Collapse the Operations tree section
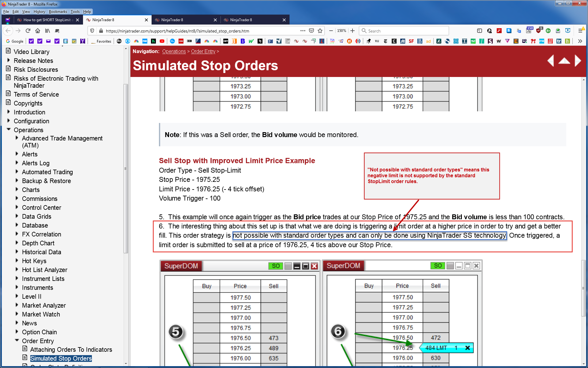Image resolution: width=588 pixels, height=368 pixels. click(x=9, y=129)
